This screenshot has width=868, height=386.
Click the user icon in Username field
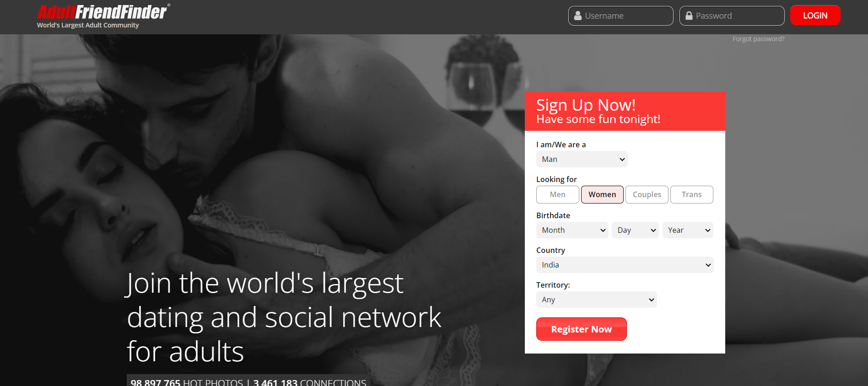[x=577, y=16]
